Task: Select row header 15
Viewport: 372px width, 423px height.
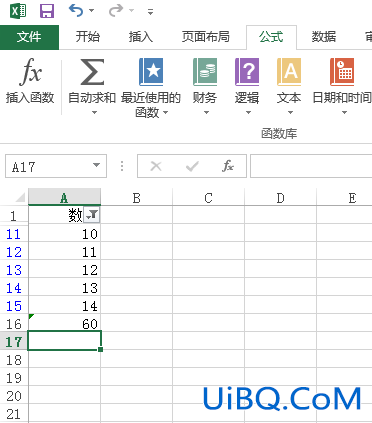Action: click(14, 306)
